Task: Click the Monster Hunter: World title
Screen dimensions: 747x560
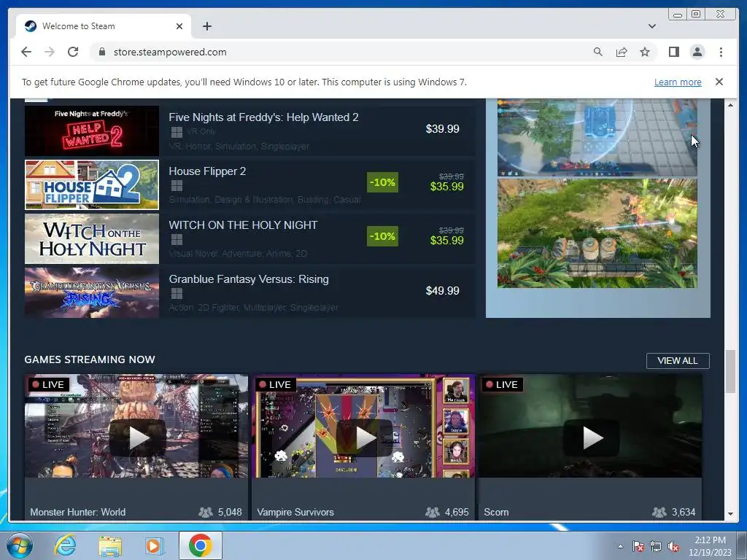Action: point(77,512)
